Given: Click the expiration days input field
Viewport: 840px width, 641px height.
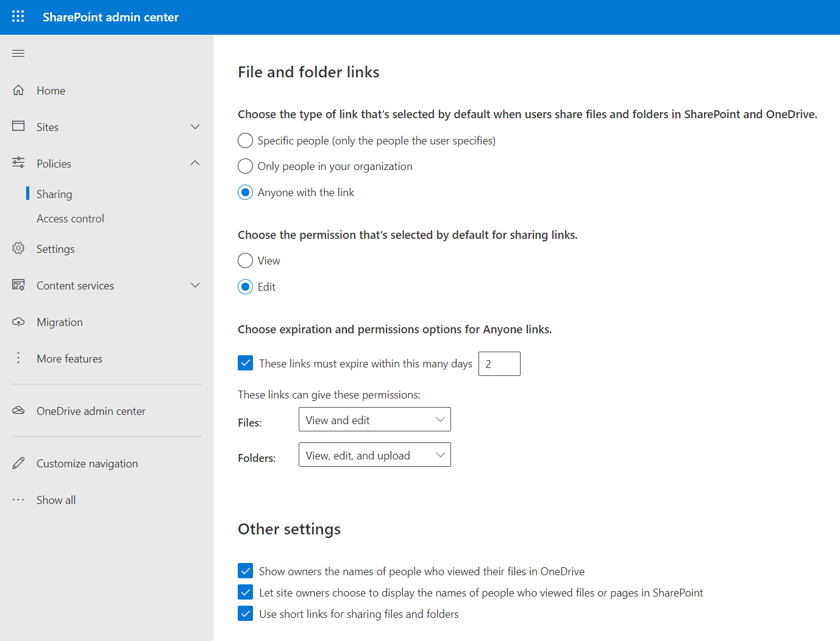Looking at the screenshot, I should [x=499, y=364].
